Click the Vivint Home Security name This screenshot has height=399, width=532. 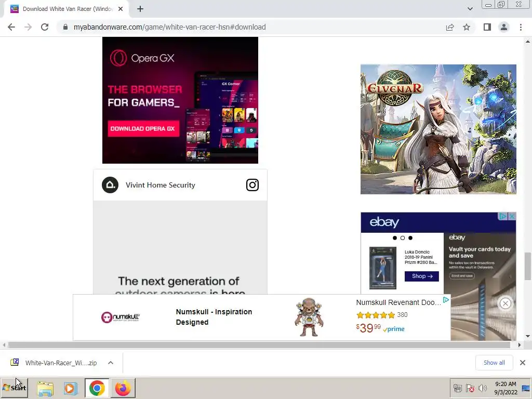point(160,185)
